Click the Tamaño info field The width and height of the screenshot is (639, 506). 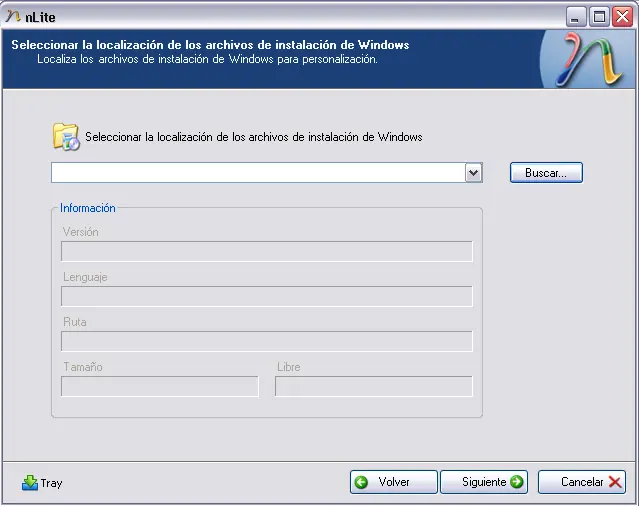[160, 386]
